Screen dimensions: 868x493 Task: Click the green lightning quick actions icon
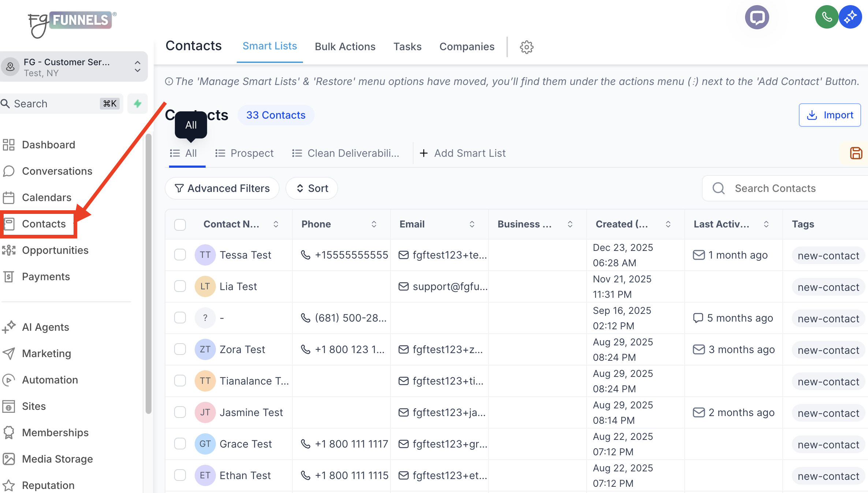point(138,104)
